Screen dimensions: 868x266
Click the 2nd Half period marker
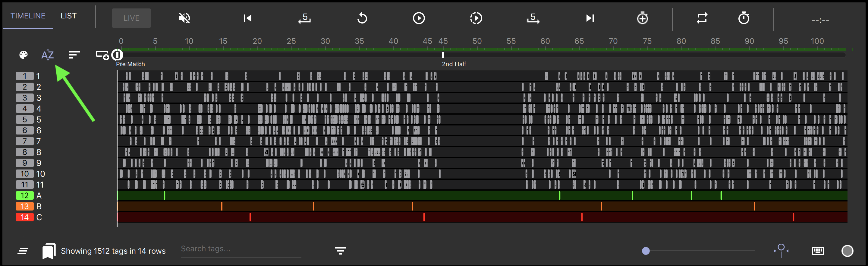coord(454,64)
